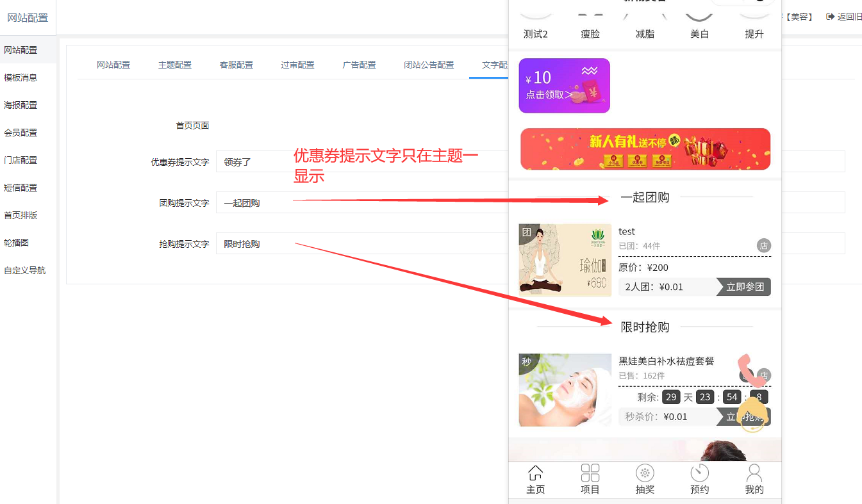This screenshot has width=862, height=504.
Task: Open 首页排版 in the sidebar
Action: (28, 215)
